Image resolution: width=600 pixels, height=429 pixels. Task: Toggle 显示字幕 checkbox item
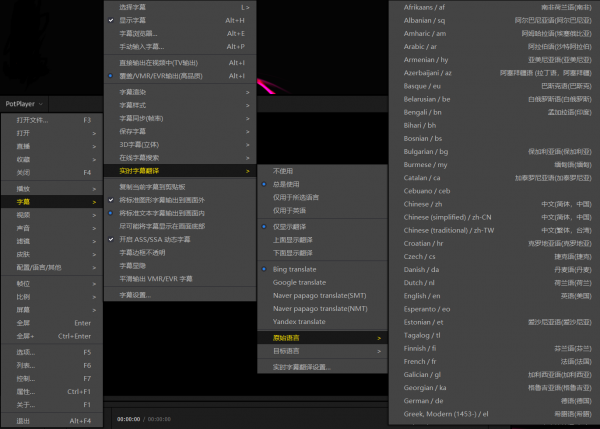pos(180,20)
